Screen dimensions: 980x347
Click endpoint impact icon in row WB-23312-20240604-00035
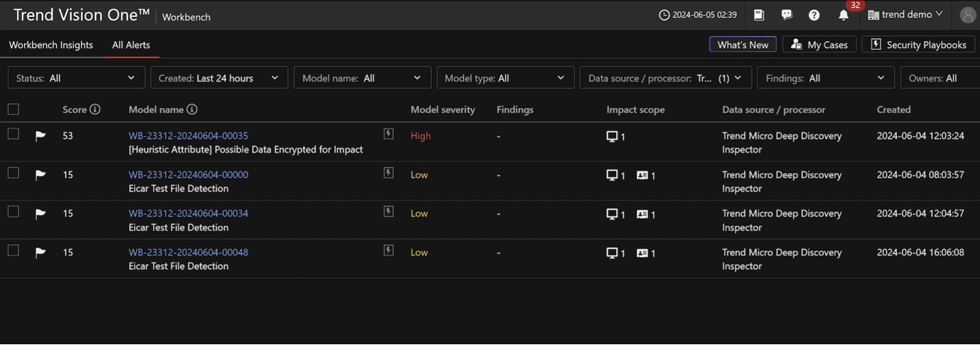(612, 136)
